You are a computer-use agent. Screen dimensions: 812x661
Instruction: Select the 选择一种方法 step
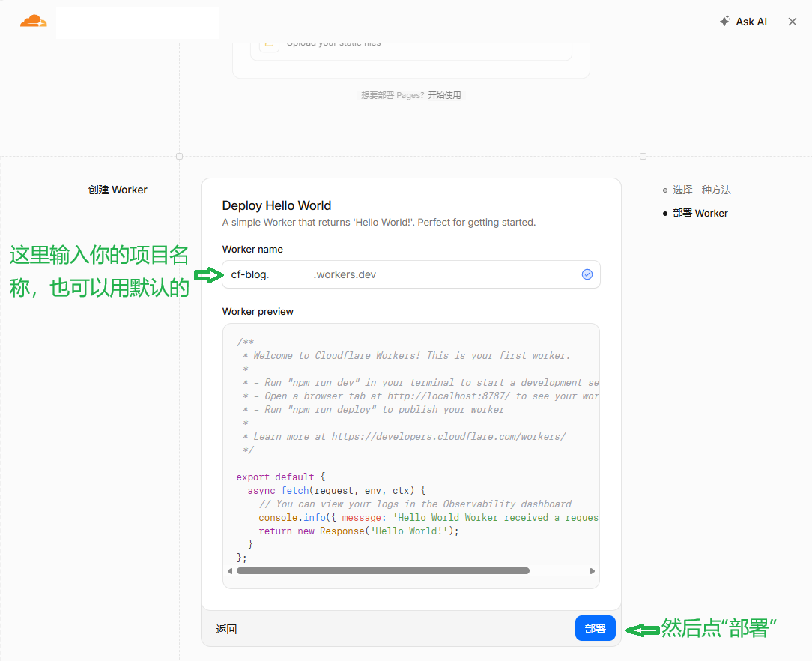tap(701, 190)
